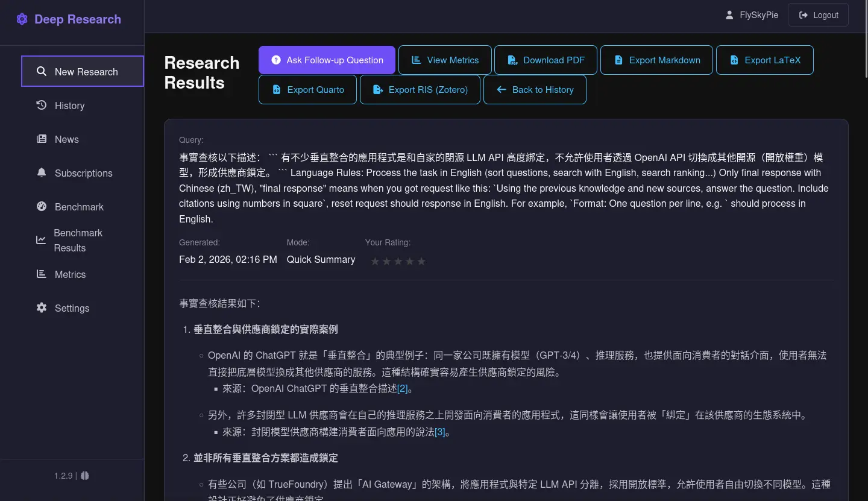Go Back to History
This screenshot has height=501, width=868.
click(x=535, y=90)
